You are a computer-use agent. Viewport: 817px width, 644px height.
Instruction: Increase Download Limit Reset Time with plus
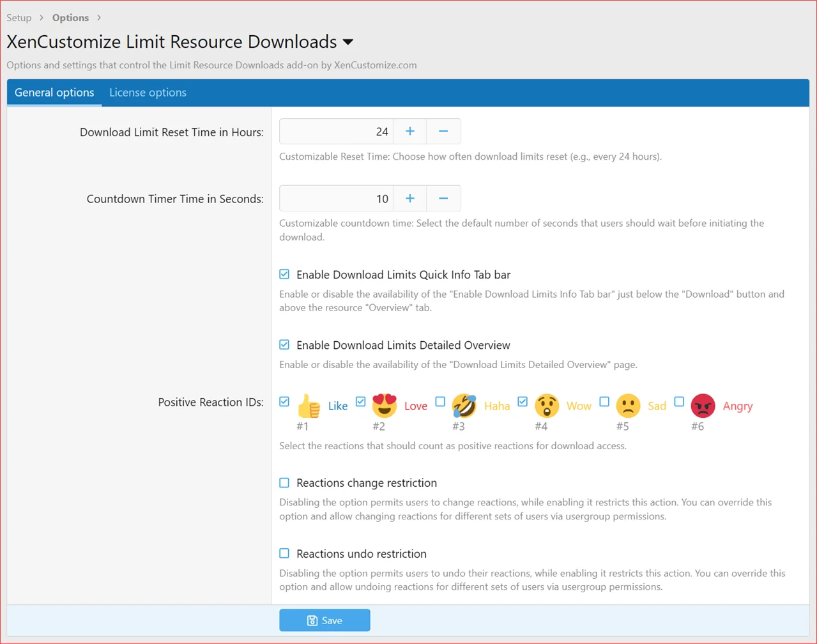click(410, 132)
